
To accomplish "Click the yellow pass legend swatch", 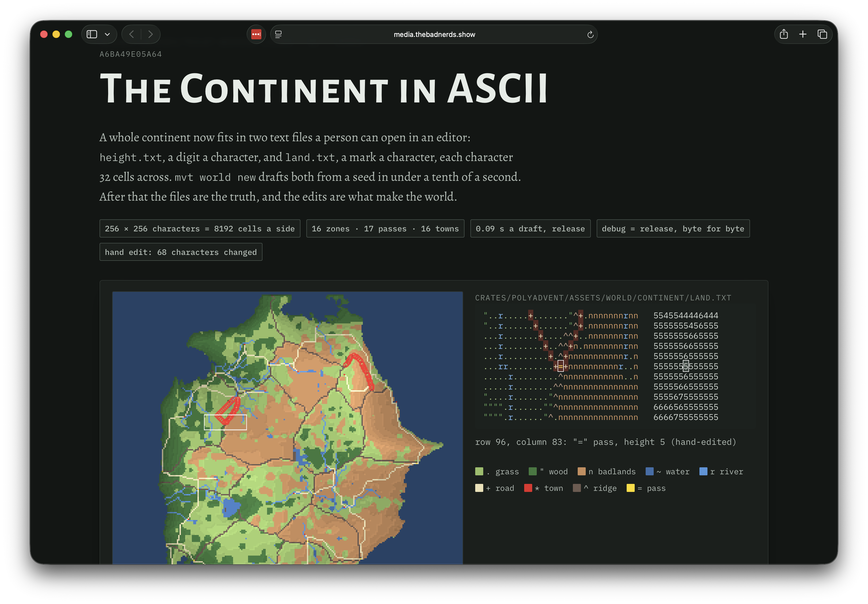I will click(x=631, y=488).
